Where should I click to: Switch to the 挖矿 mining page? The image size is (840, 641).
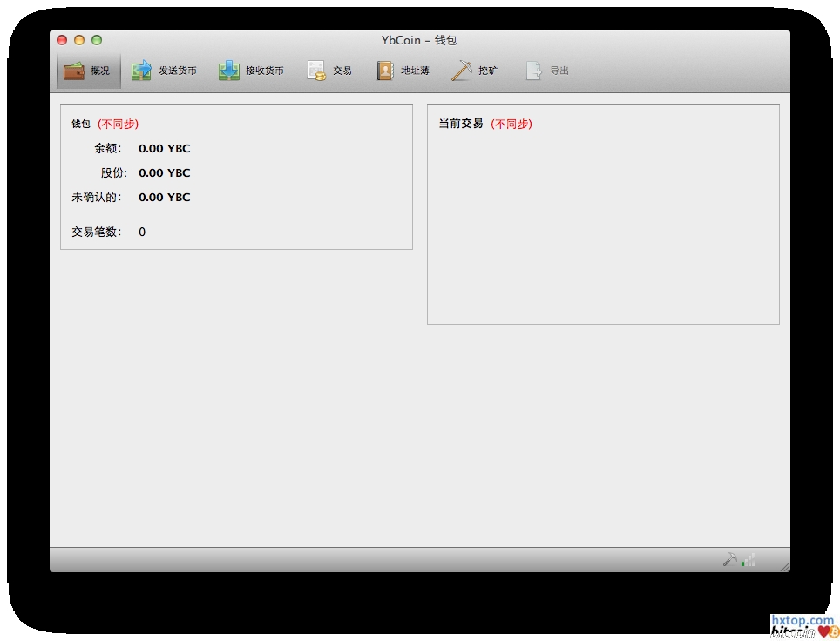(475, 71)
